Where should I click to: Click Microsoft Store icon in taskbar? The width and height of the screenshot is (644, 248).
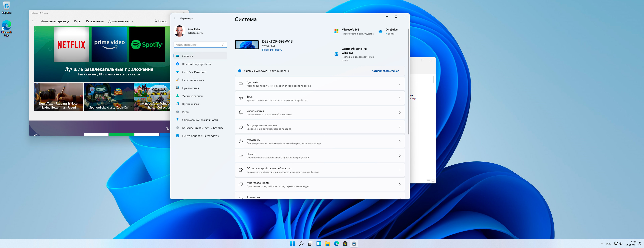click(345, 244)
